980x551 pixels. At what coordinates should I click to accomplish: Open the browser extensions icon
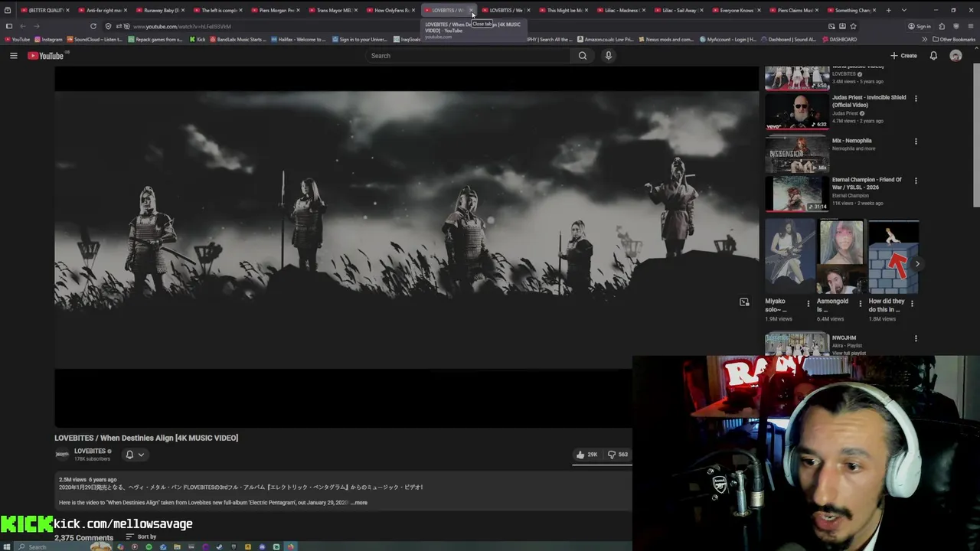942,26
